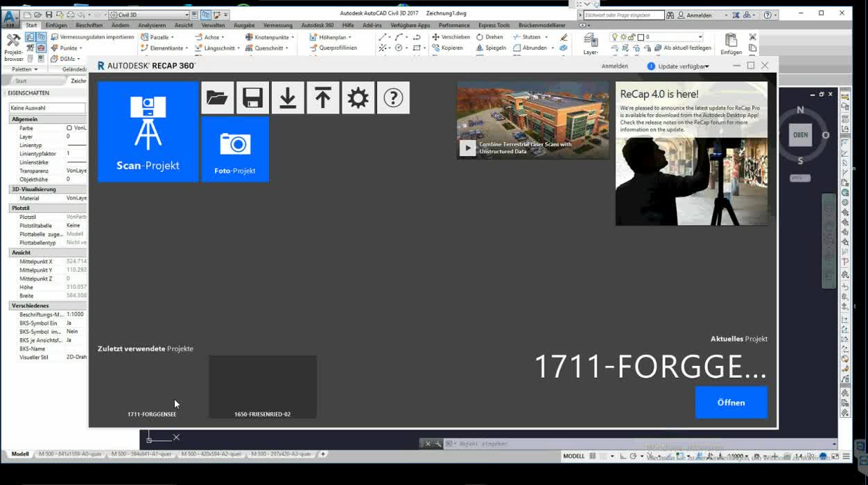Image resolution: width=868 pixels, height=485 pixels.
Task: Add a new layout tab with the plus button
Action: 322,455
